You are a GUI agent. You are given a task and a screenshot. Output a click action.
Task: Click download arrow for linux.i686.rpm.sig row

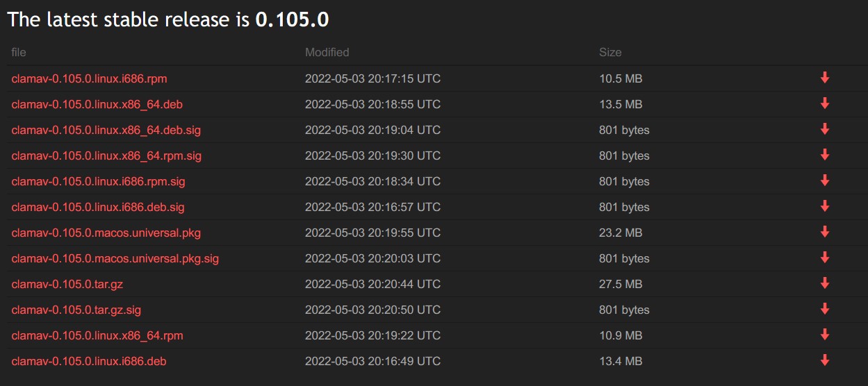(825, 181)
